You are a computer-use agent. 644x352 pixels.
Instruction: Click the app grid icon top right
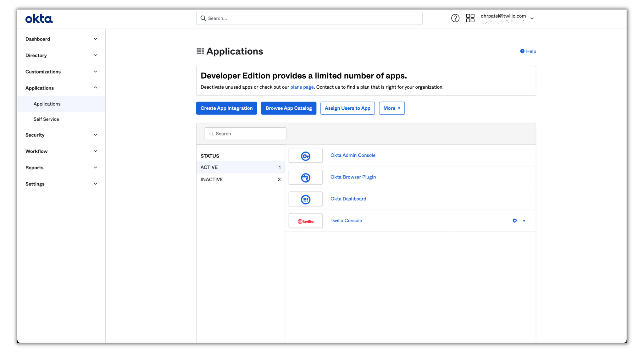pyautogui.click(x=470, y=18)
